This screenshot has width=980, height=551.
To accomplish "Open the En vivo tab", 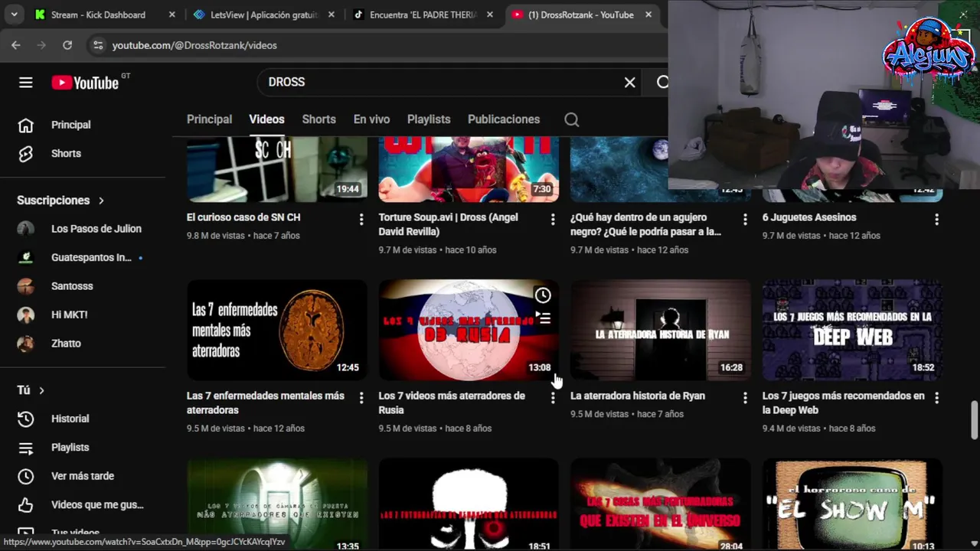I will click(x=371, y=119).
